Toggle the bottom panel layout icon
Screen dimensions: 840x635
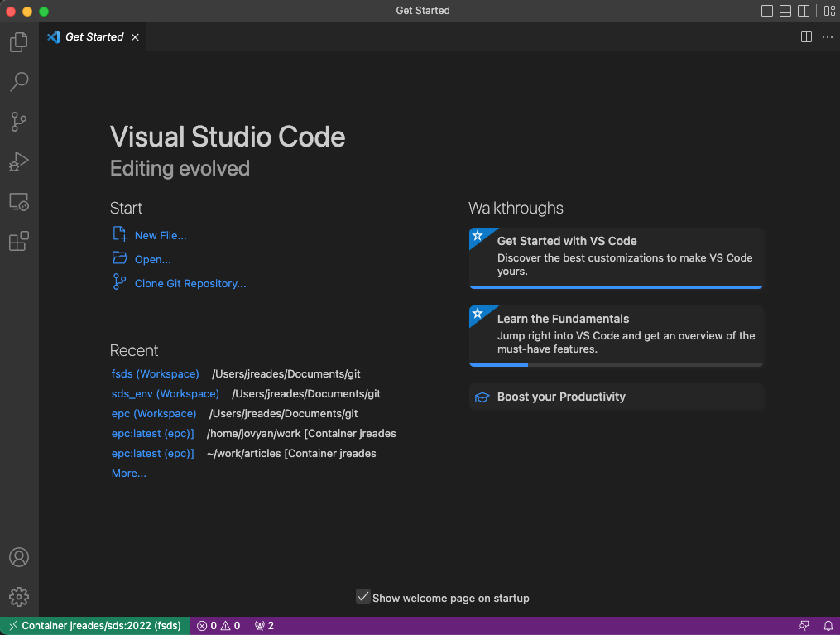pos(785,11)
